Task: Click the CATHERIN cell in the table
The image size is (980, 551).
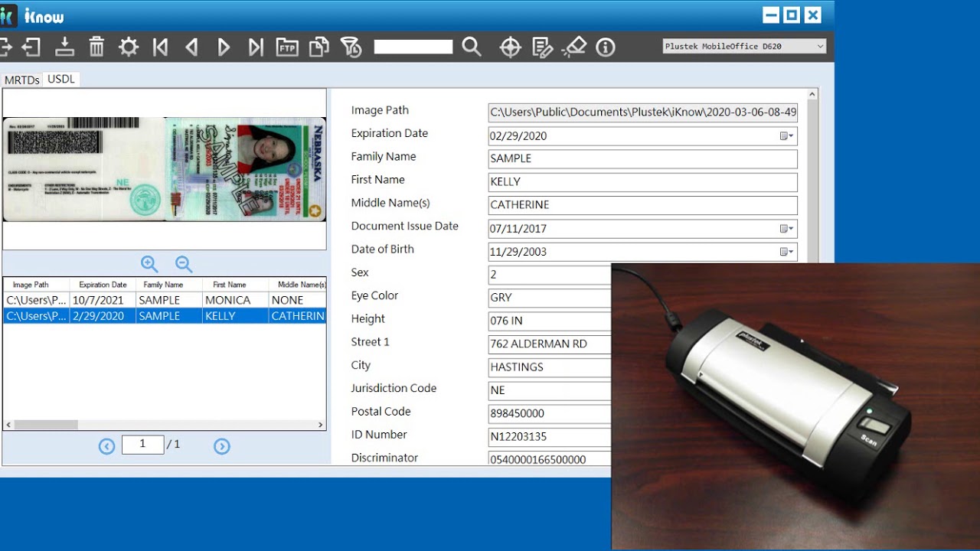Action: click(x=297, y=315)
